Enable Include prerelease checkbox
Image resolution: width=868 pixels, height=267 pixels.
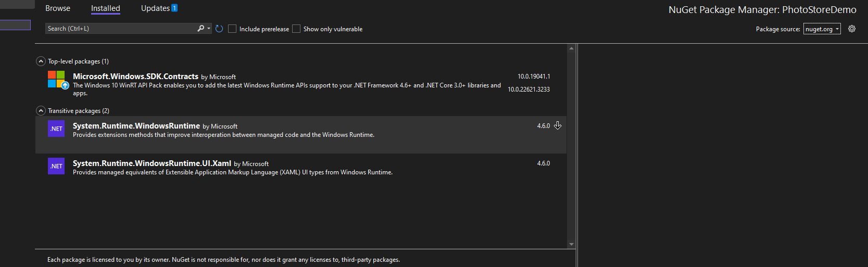[232, 29]
